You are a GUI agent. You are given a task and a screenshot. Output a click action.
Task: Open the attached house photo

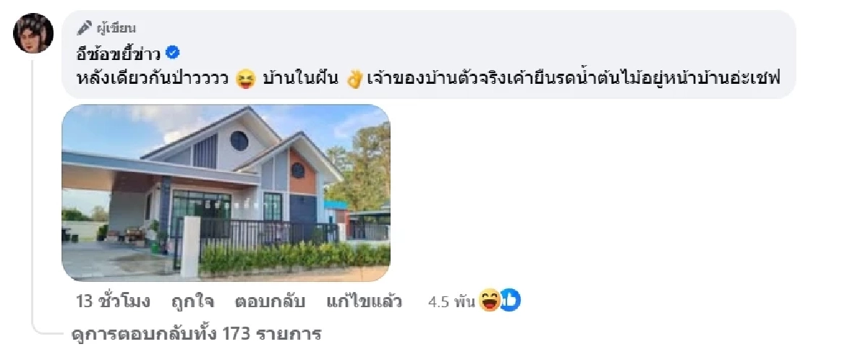point(226,193)
